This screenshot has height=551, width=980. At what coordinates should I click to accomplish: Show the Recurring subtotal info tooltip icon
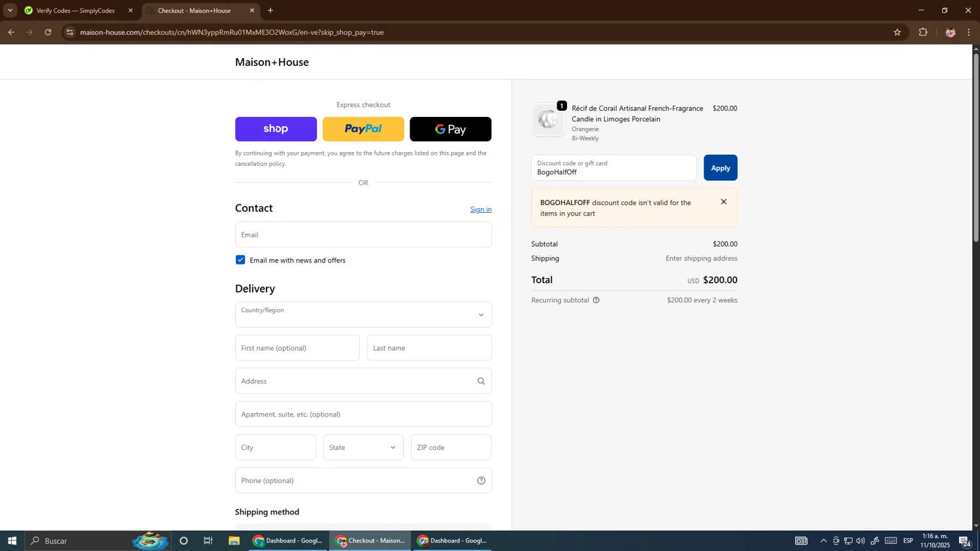[x=596, y=300]
